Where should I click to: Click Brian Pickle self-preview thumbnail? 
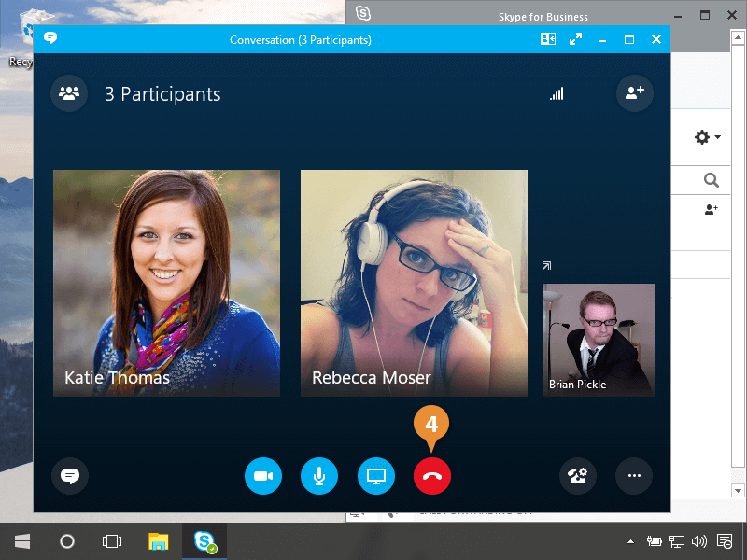click(599, 340)
